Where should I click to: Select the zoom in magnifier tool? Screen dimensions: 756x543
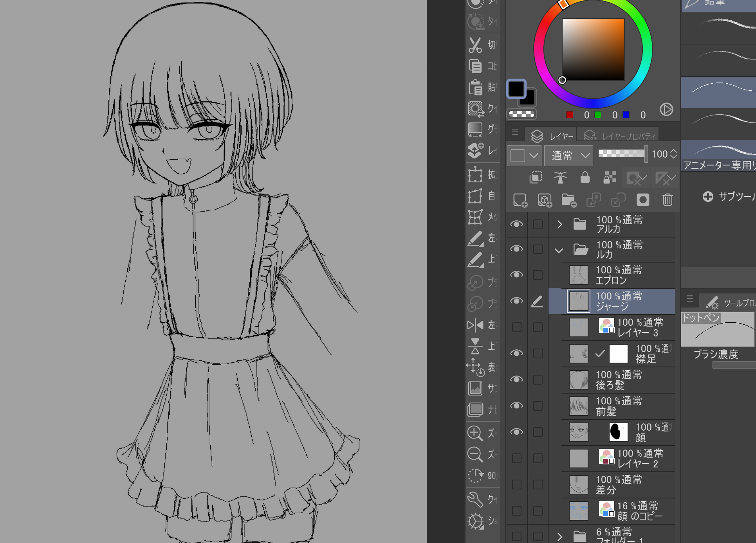click(475, 433)
